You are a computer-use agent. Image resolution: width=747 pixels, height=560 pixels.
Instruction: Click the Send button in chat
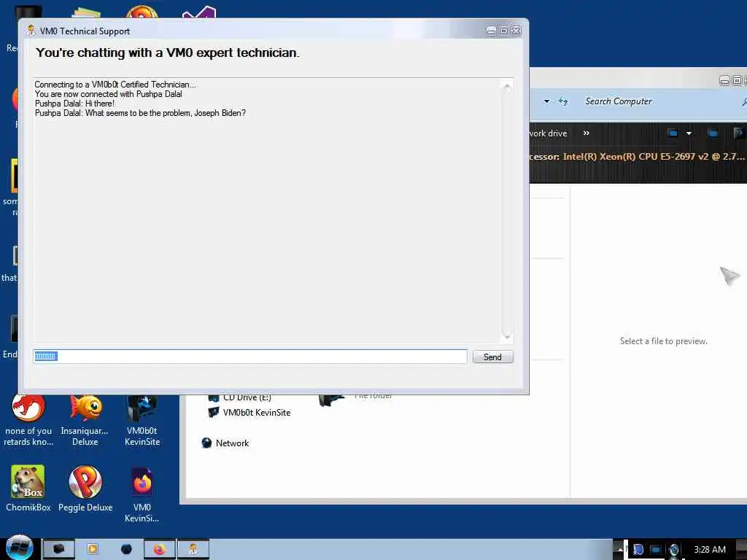pyautogui.click(x=492, y=357)
